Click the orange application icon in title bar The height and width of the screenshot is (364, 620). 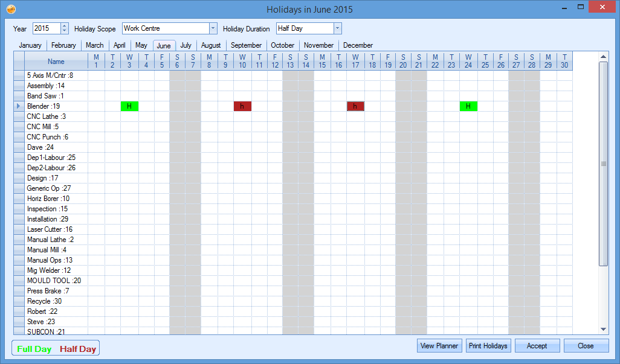click(x=10, y=8)
